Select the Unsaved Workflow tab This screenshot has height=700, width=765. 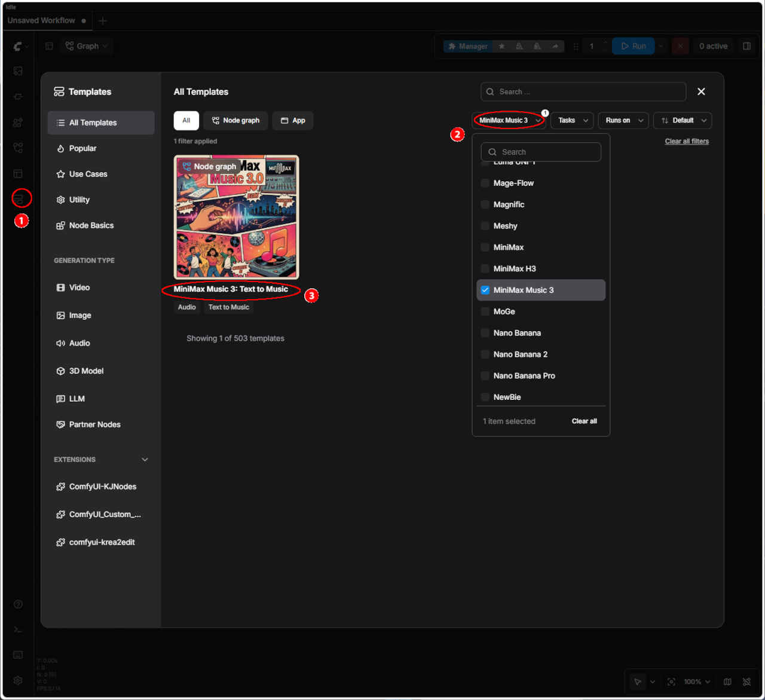[x=47, y=21]
